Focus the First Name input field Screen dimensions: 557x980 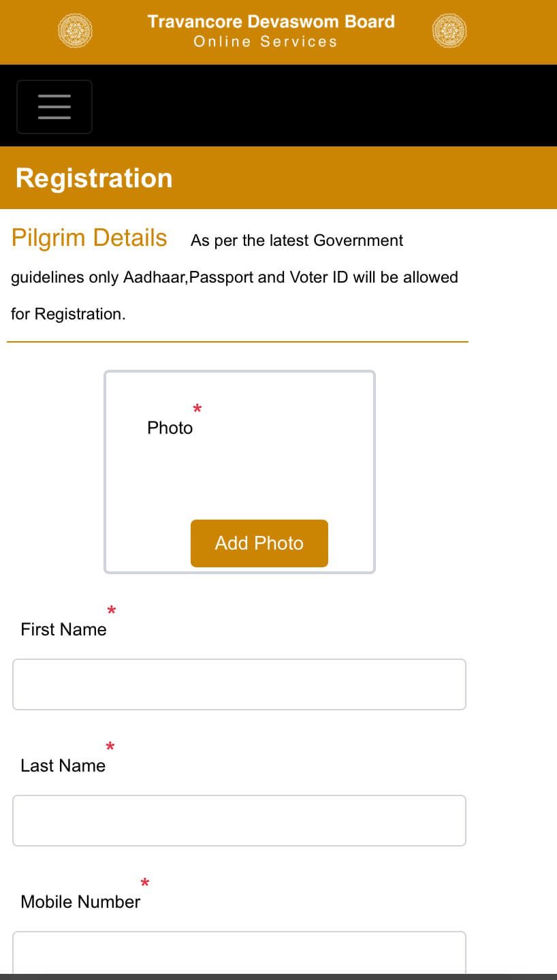pyautogui.click(x=239, y=684)
